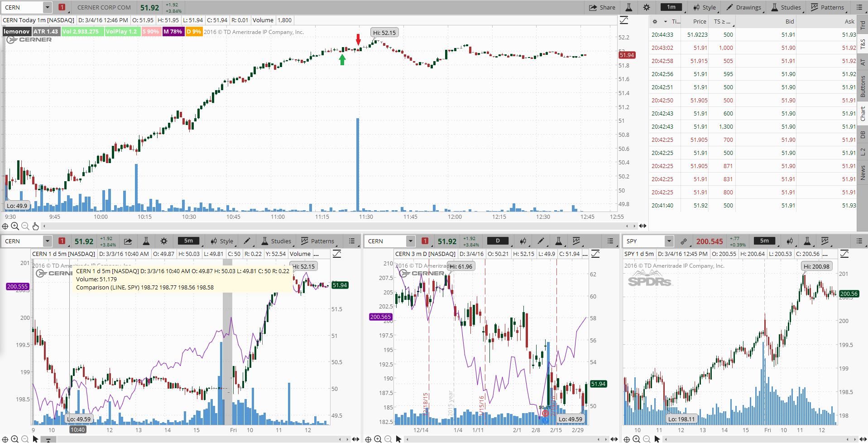Select the hand drawing tool below top chart
The image size is (868, 443).
pos(35,226)
